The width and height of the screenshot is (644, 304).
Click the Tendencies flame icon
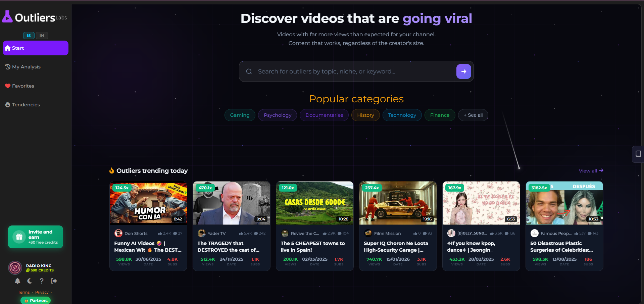pos(7,105)
